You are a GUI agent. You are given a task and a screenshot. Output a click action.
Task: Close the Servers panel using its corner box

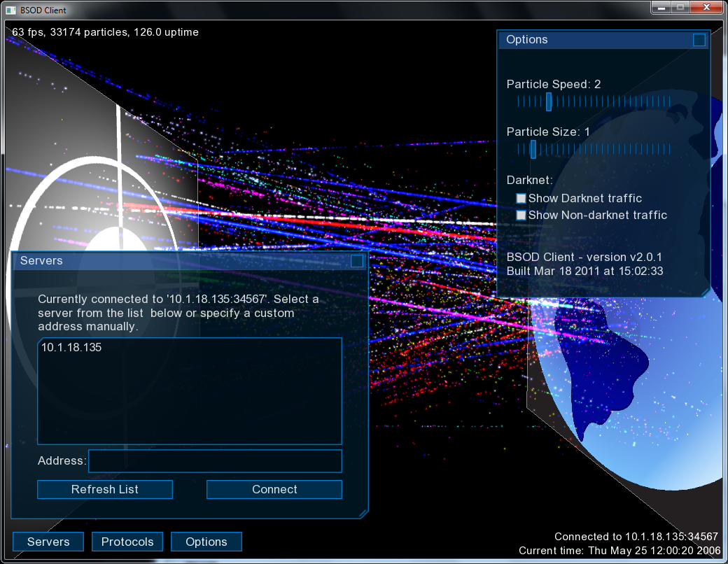[x=357, y=261]
